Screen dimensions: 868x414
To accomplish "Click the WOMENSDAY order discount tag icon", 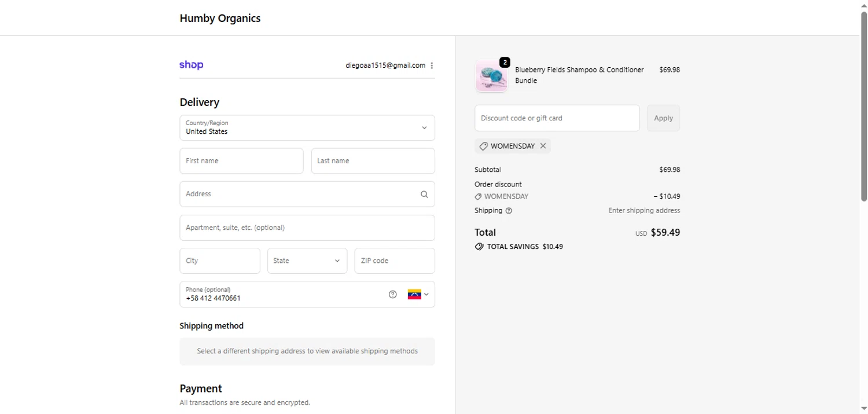I will [478, 196].
